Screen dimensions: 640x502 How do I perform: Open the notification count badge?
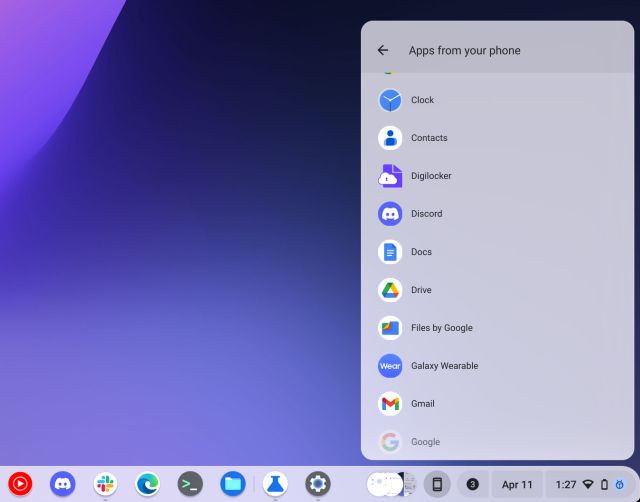point(472,484)
